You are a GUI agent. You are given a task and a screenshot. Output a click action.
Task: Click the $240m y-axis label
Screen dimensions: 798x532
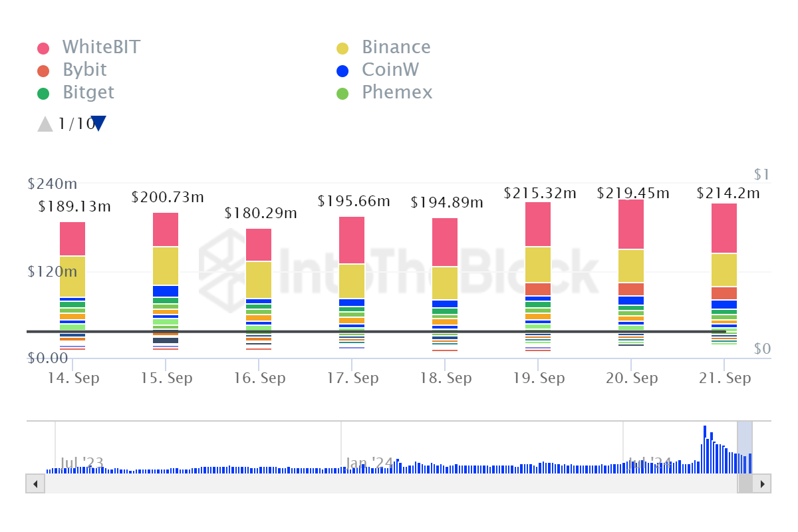coord(52,184)
